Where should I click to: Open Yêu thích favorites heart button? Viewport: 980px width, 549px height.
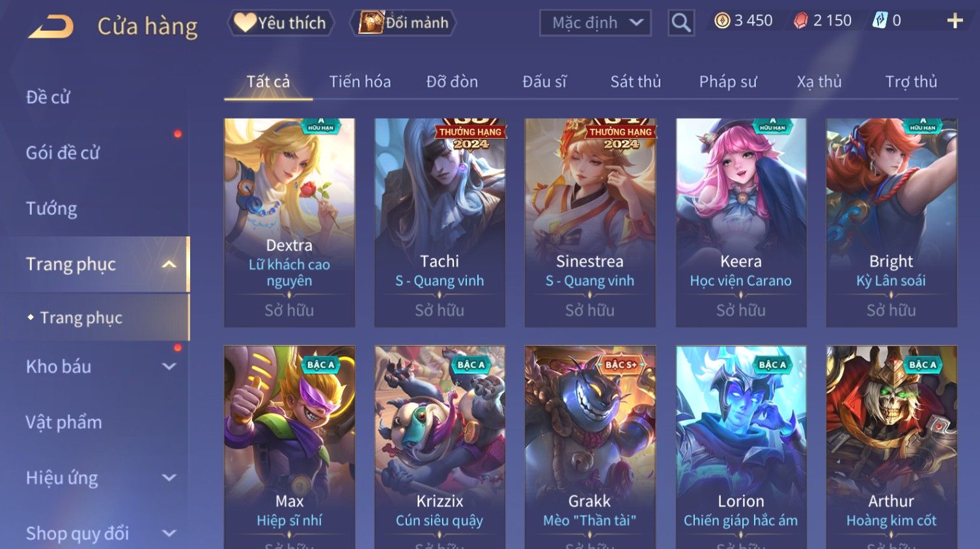(281, 23)
